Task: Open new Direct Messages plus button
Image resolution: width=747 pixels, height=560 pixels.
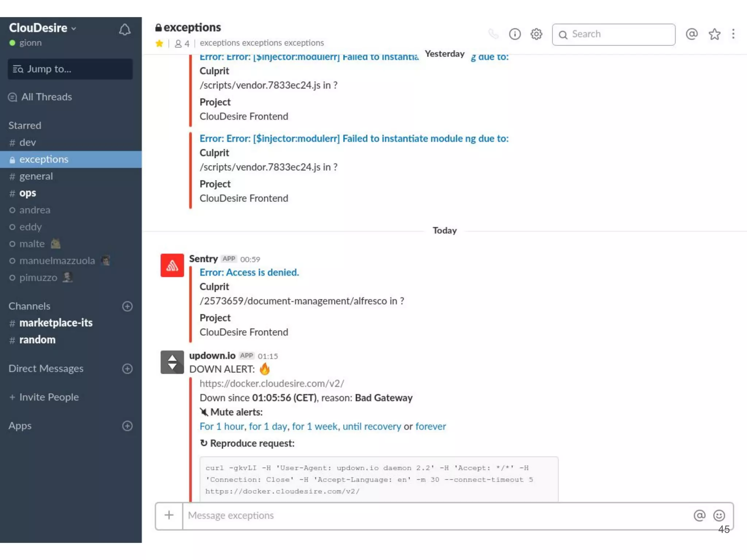Action: click(x=127, y=369)
